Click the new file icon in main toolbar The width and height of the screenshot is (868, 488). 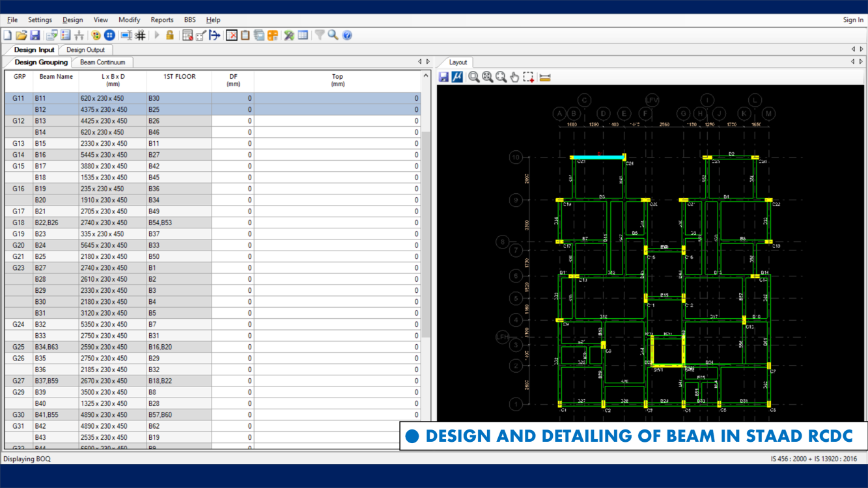tap(8, 35)
